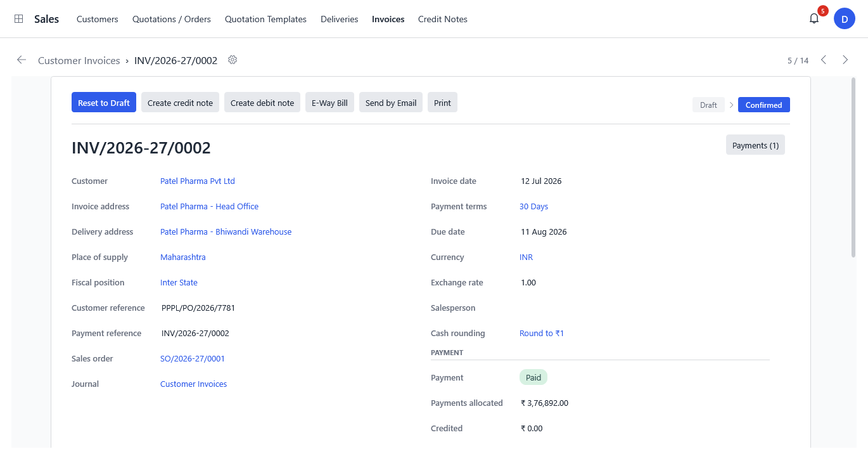This screenshot has width=868, height=475.
Task: Click the Sales app title
Action: pyautogui.click(x=47, y=19)
